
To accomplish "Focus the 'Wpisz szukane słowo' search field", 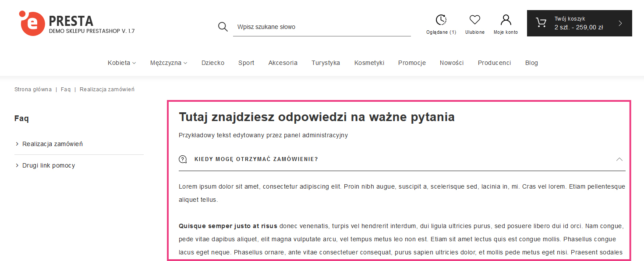I will pos(322,27).
